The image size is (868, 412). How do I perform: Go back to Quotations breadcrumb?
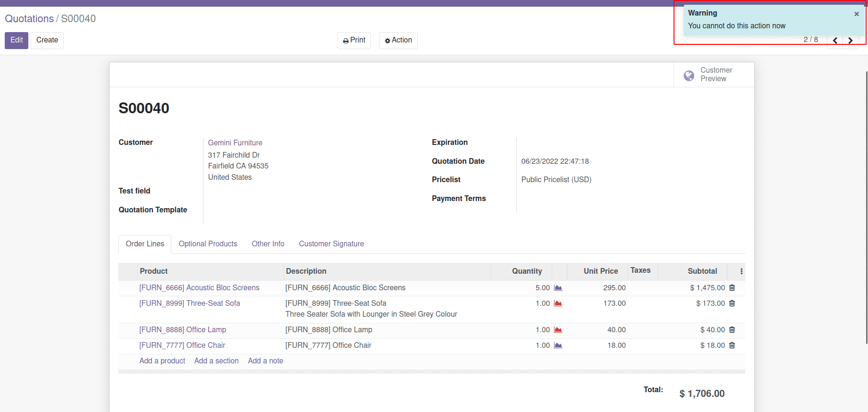(29, 19)
